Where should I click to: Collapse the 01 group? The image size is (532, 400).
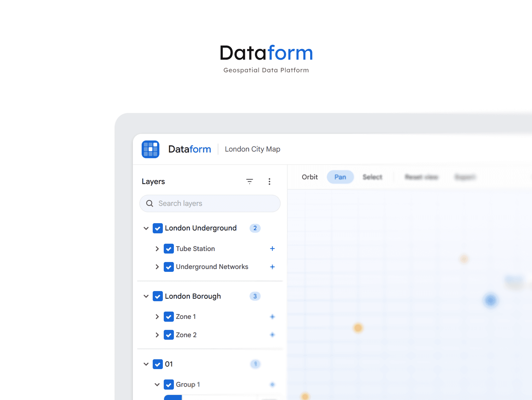146,364
